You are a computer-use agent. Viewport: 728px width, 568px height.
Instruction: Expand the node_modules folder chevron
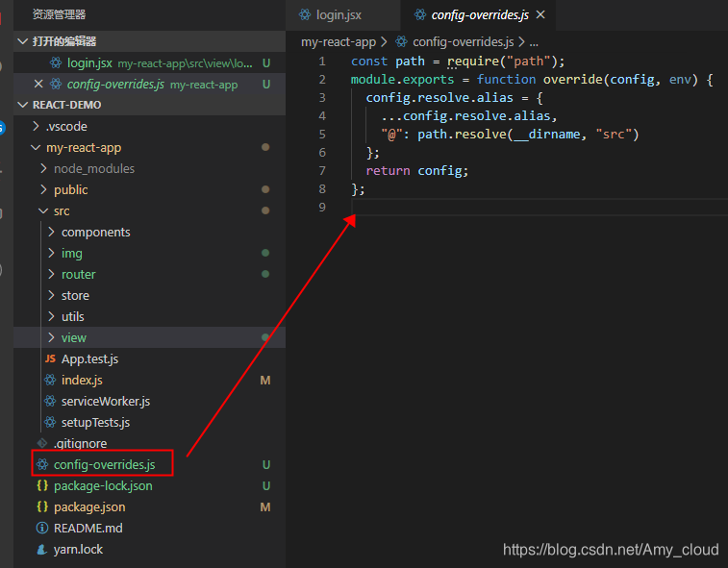click(43, 168)
